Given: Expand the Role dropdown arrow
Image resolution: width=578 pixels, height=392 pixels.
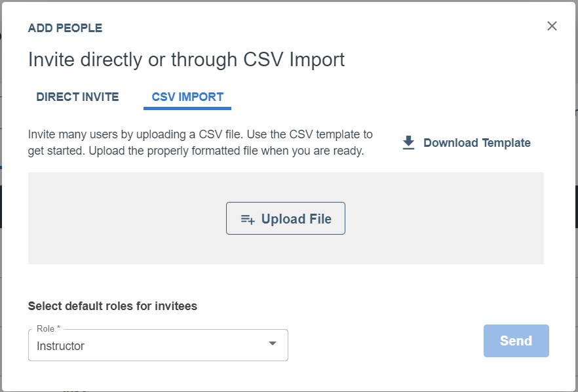Looking at the screenshot, I should [x=273, y=343].
